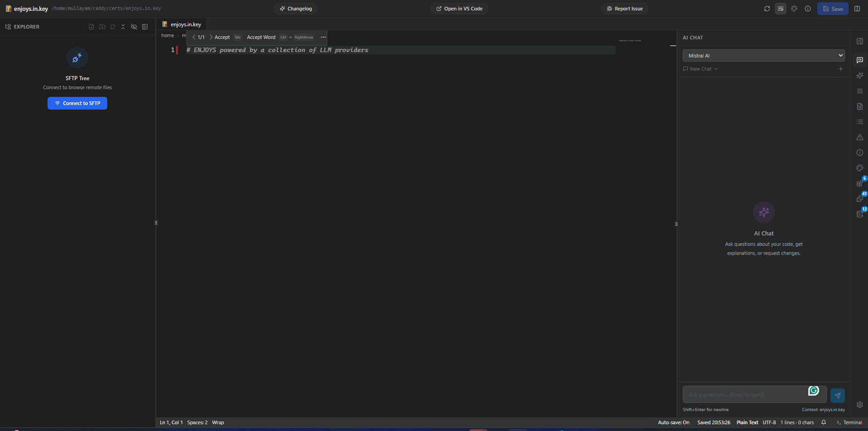This screenshot has width=868, height=431.
Task: Switch to the enjoys.in.key editor tab
Action: [181, 24]
